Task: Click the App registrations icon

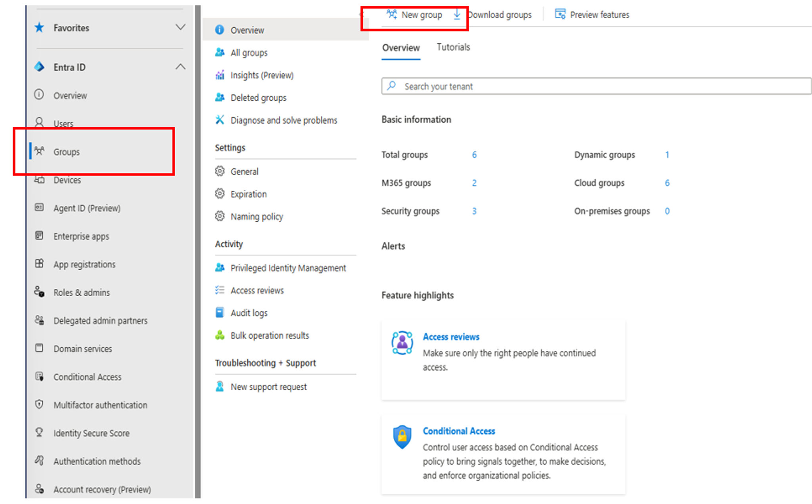Action: (x=39, y=264)
